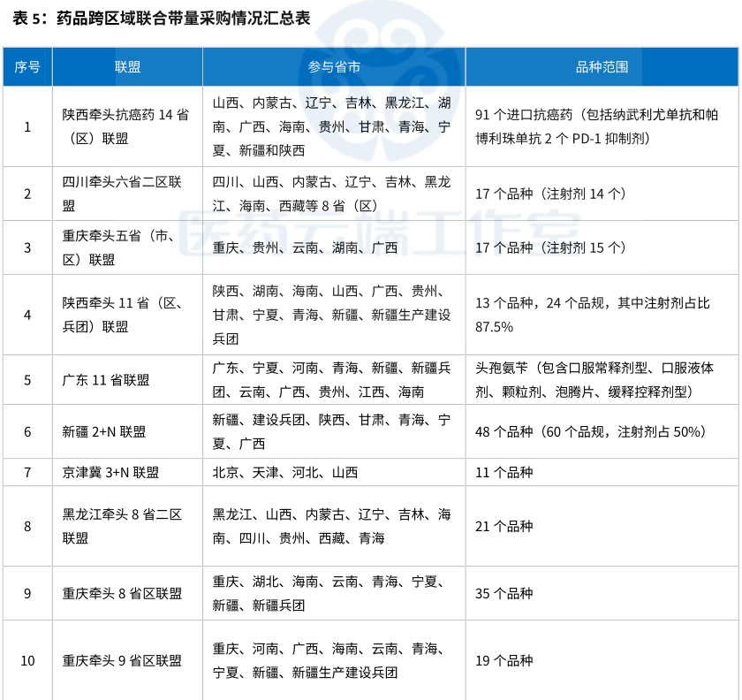
Task: Click '北京、天津、河北、山西' cell
Action: pos(334,472)
